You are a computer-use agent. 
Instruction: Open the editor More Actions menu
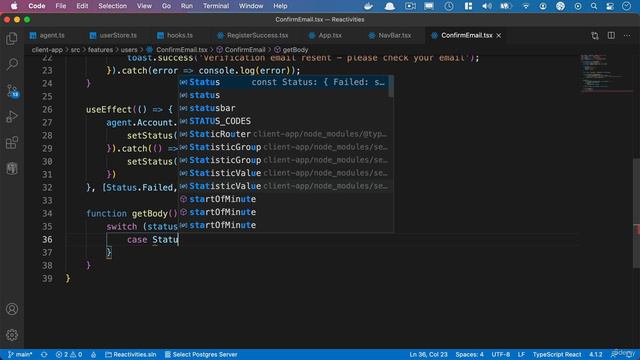(x=627, y=36)
